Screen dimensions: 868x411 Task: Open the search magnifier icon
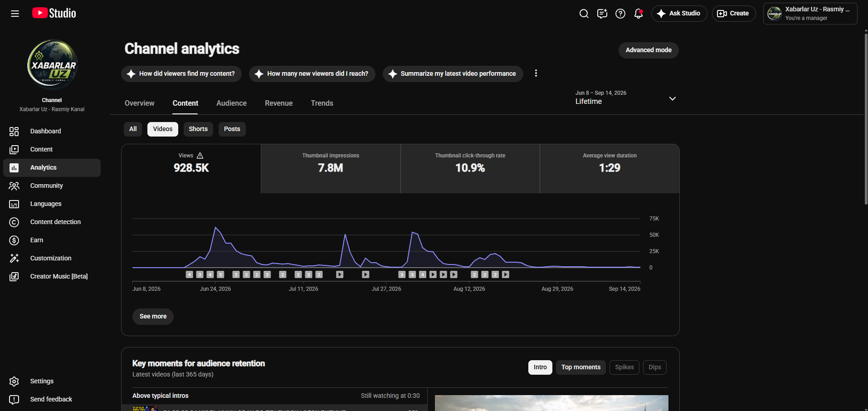[x=584, y=14]
